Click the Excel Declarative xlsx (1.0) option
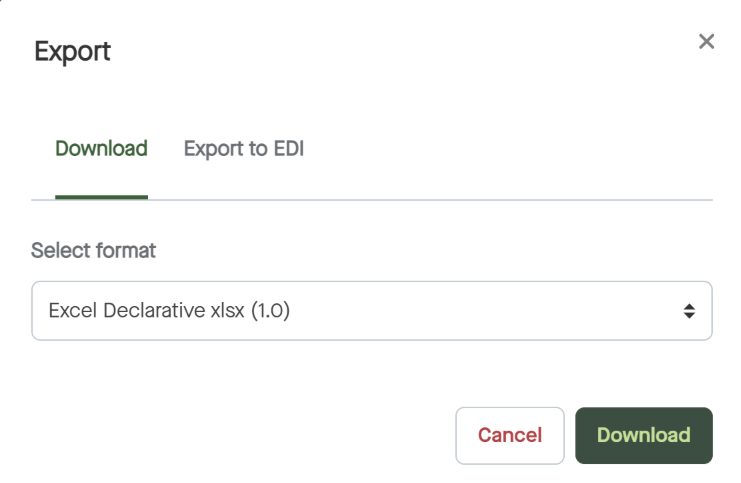Screen dimensions: 741x483 (170, 311)
